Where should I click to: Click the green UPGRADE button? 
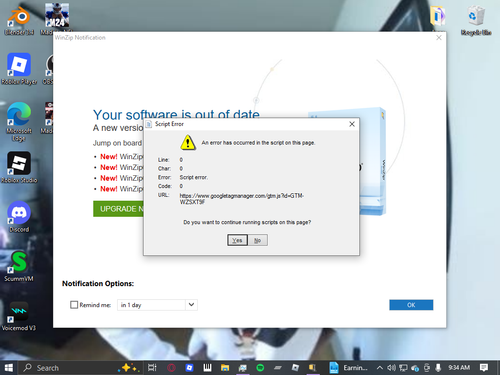118,209
